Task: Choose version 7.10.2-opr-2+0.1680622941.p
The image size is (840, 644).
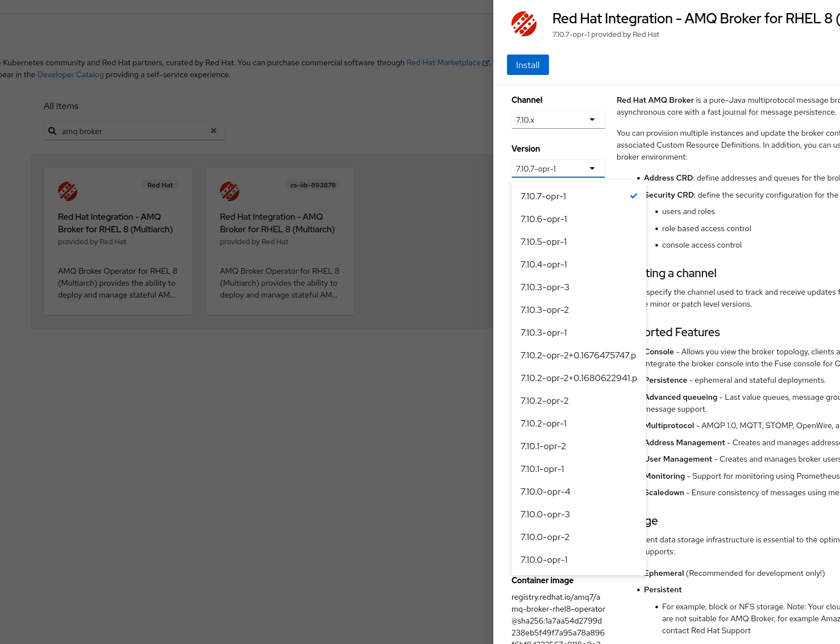Action: (x=579, y=378)
